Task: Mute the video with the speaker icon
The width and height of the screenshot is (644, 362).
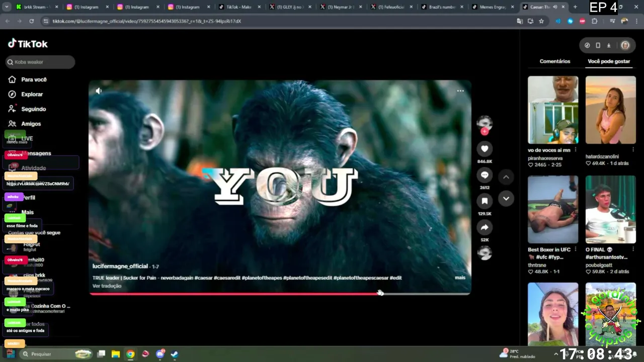Action: [99, 91]
